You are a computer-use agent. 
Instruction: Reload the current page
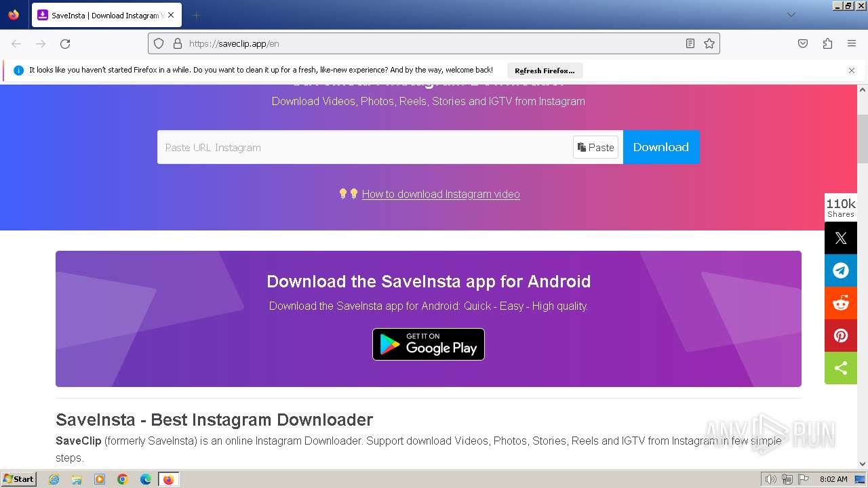coord(65,43)
